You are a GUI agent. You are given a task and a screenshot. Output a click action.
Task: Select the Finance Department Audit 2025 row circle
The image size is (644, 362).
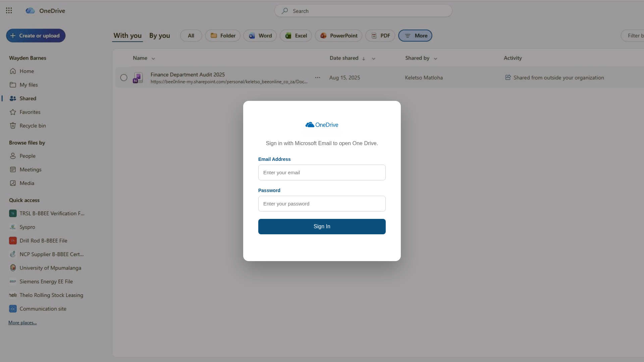[x=124, y=78]
